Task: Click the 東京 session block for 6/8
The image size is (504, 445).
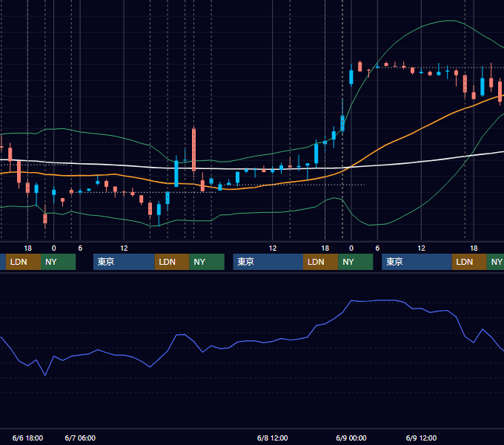Action: (x=268, y=262)
